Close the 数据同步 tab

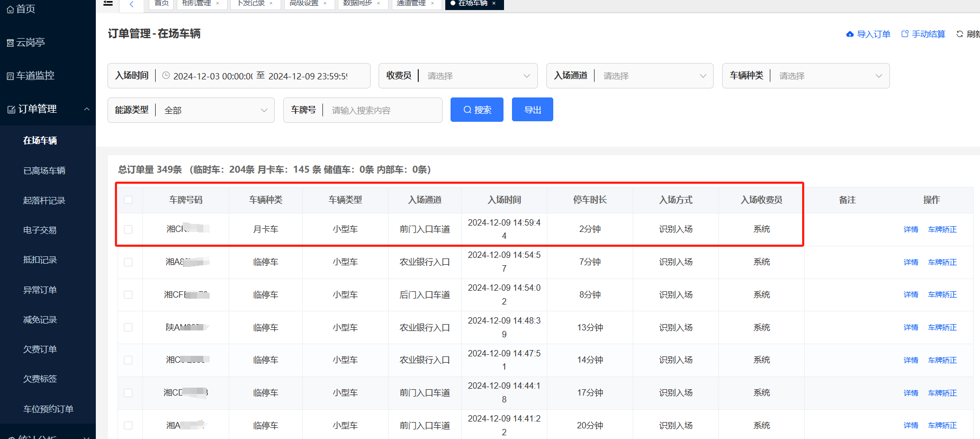[379, 3]
